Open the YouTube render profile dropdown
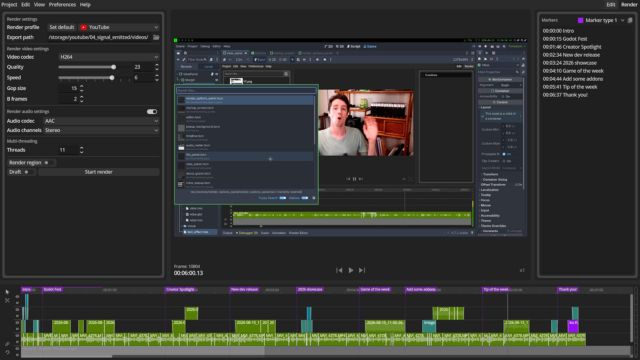The width and height of the screenshot is (640, 360). click(x=119, y=27)
